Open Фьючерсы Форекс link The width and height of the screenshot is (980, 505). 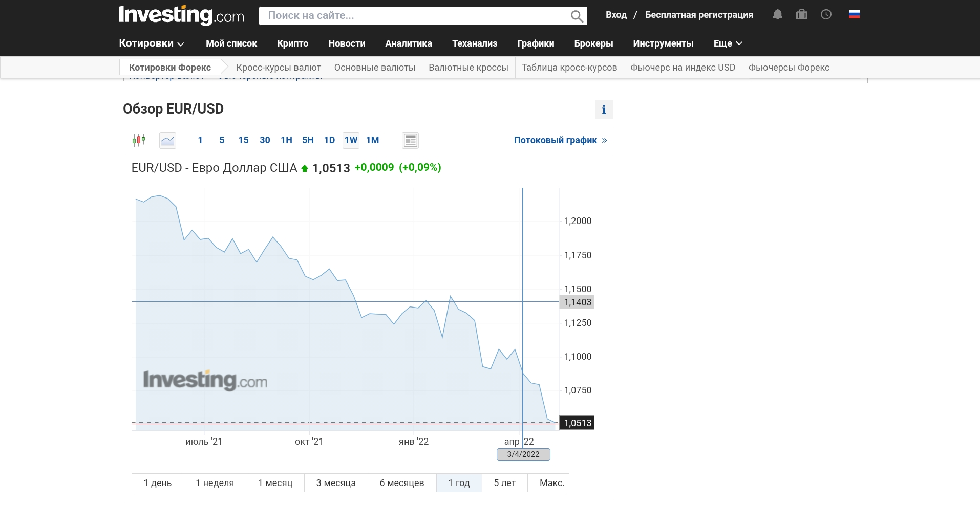point(789,68)
